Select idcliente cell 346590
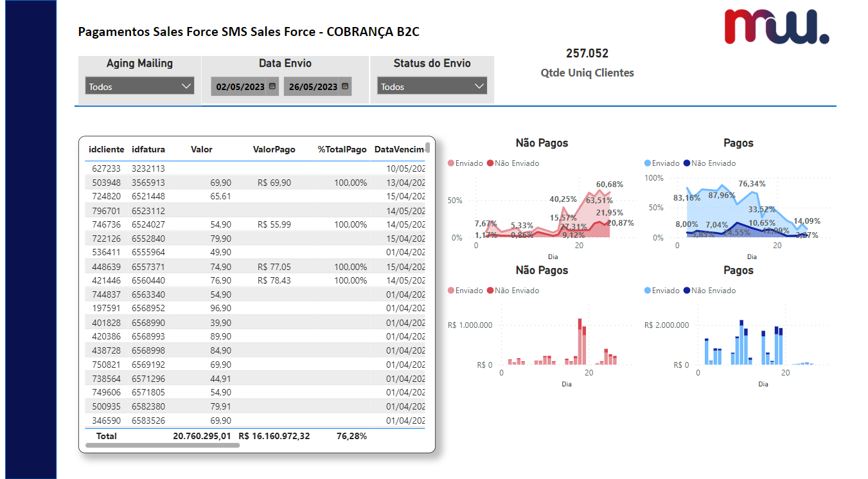This screenshot has width=868, height=479. coord(107,420)
